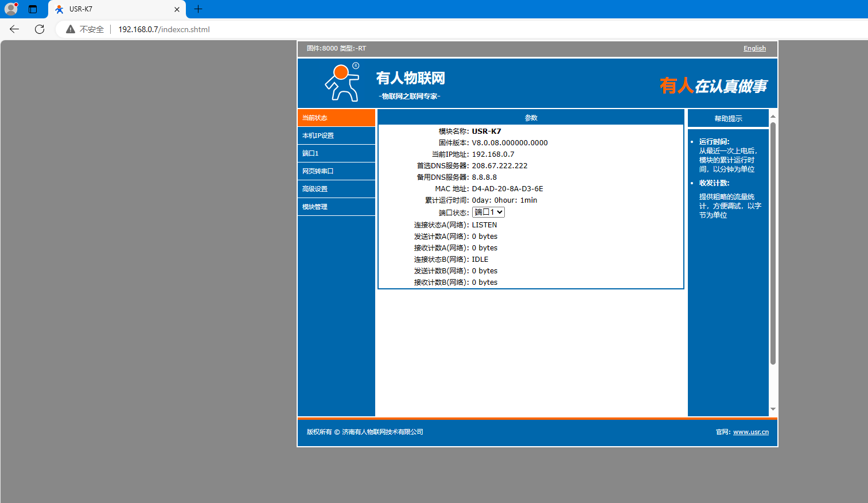Screen dimensions: 868x503
Task: Click the help panel scroll up arrow
Action: [773, 116]
